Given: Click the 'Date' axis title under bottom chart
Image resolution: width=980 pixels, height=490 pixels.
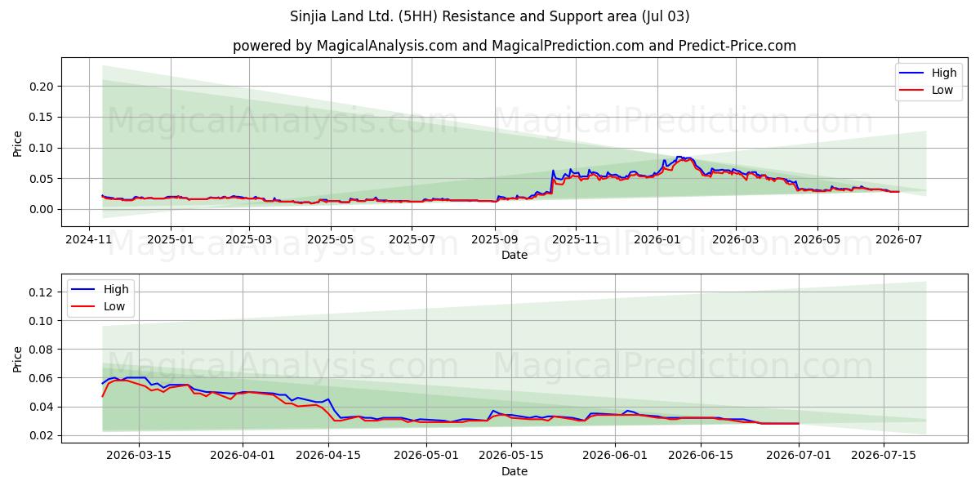Looking at the screenshot, I should coord(514,471).
